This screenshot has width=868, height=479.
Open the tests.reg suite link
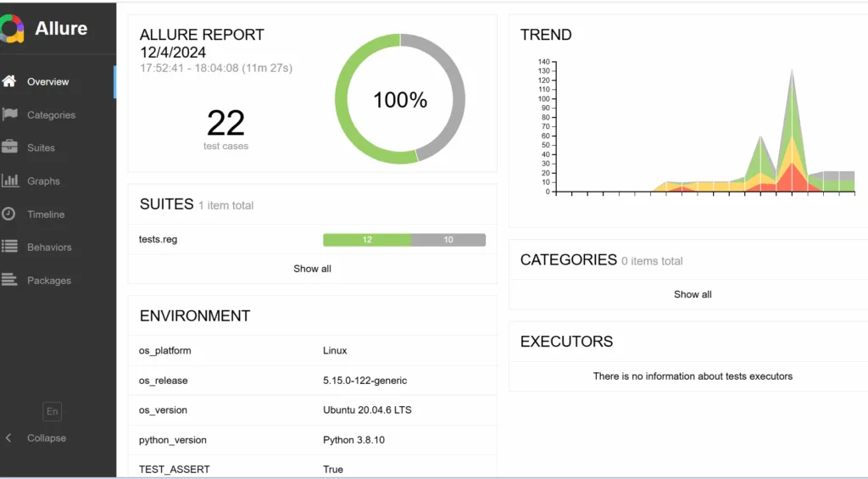point(159,240)
